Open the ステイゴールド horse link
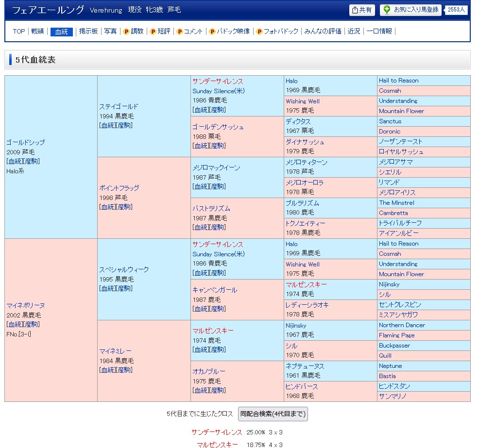 coord(119,106)
